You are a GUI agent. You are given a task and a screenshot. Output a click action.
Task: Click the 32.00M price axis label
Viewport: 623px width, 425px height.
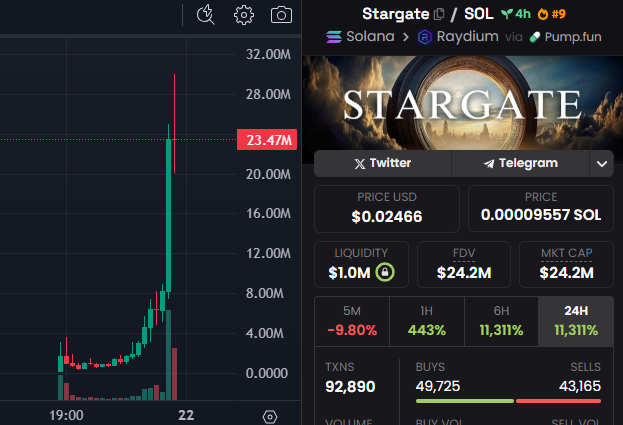click(x=268, y=54)
